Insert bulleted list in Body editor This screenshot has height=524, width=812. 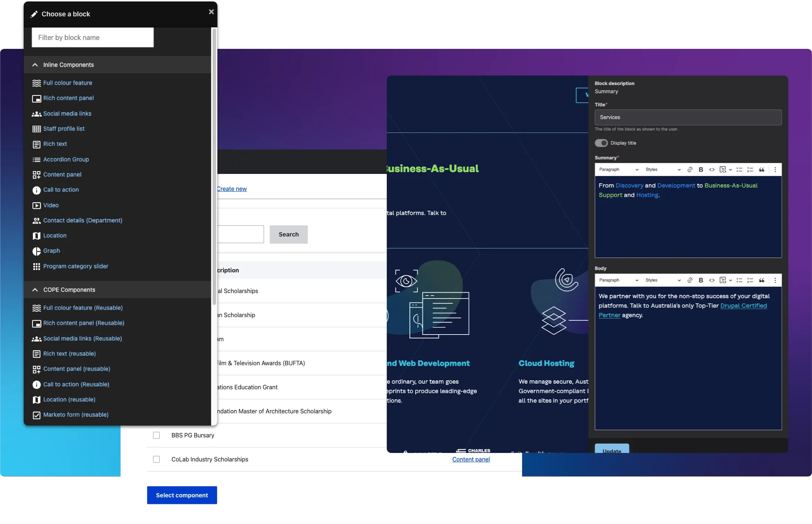[740, 281]
